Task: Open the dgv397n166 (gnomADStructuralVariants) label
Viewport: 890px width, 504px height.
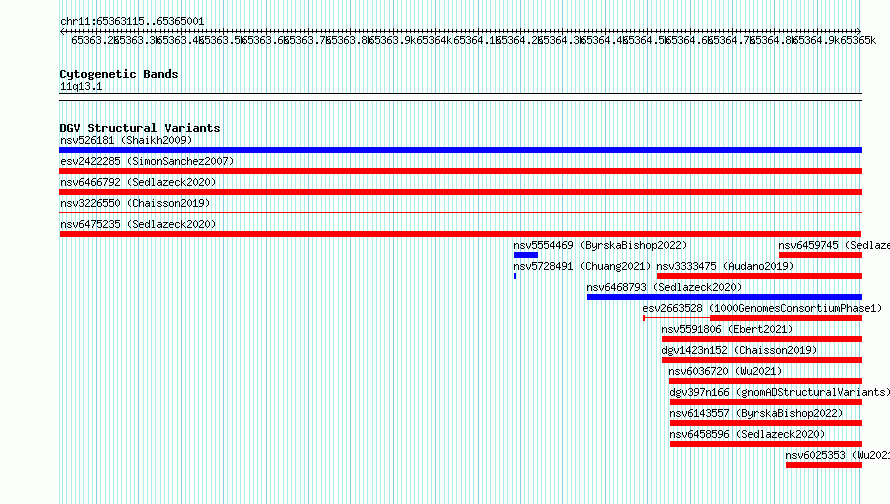Action: point(779,392)
